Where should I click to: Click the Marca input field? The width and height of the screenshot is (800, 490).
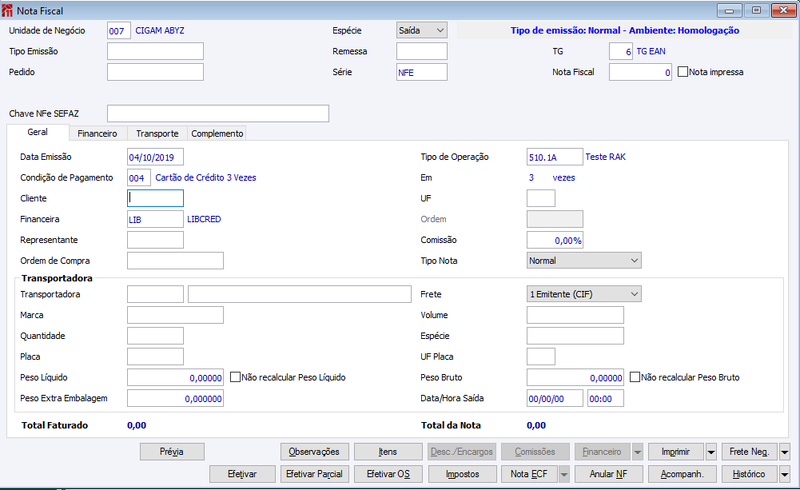pyautogui.click(x=175, y=315)
